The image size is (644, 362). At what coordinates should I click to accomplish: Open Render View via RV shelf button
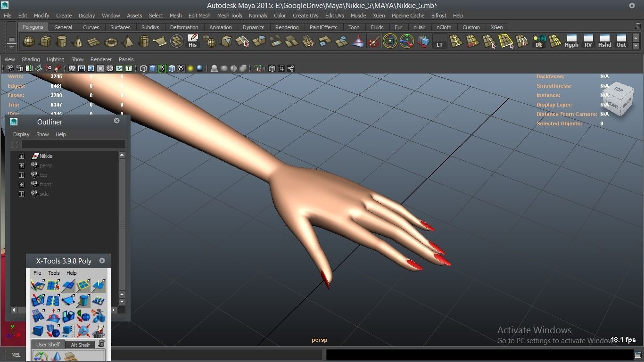[x=588, y=41]
